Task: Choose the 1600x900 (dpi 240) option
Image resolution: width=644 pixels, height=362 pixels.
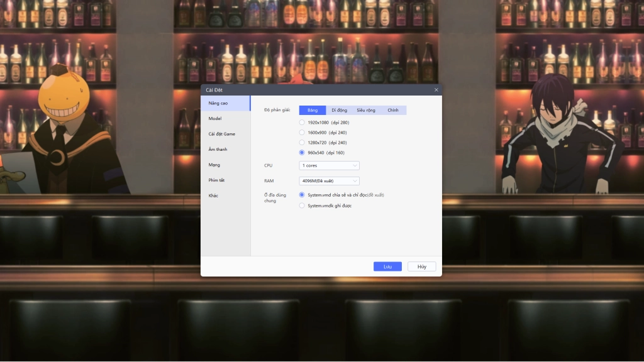Action: (302, 133)
